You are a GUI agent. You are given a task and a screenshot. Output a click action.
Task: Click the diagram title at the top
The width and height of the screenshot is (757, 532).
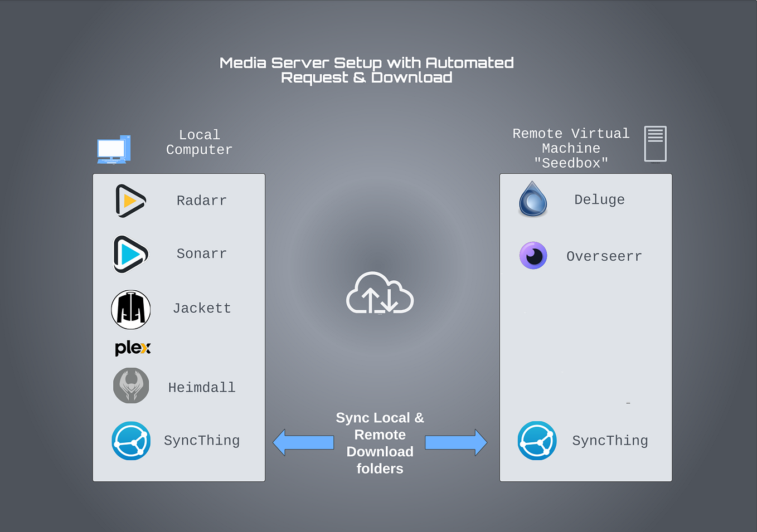click(367, 70)
